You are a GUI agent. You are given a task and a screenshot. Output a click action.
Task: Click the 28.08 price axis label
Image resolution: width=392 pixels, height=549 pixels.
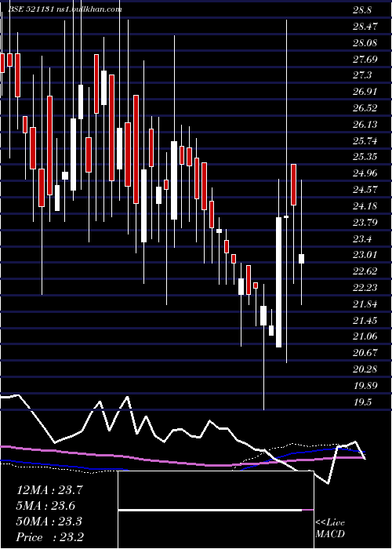(365, 43)
